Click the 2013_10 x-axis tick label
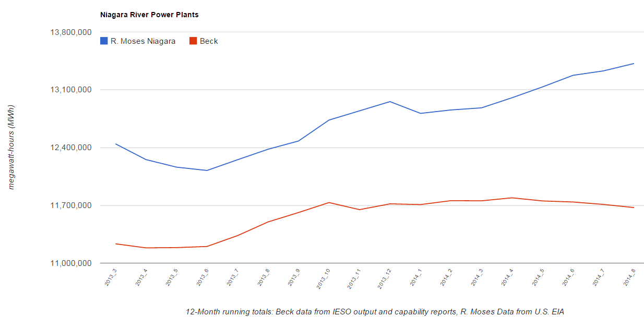The height and width of the screenshot is (317, 644). (x=324, y=278)
